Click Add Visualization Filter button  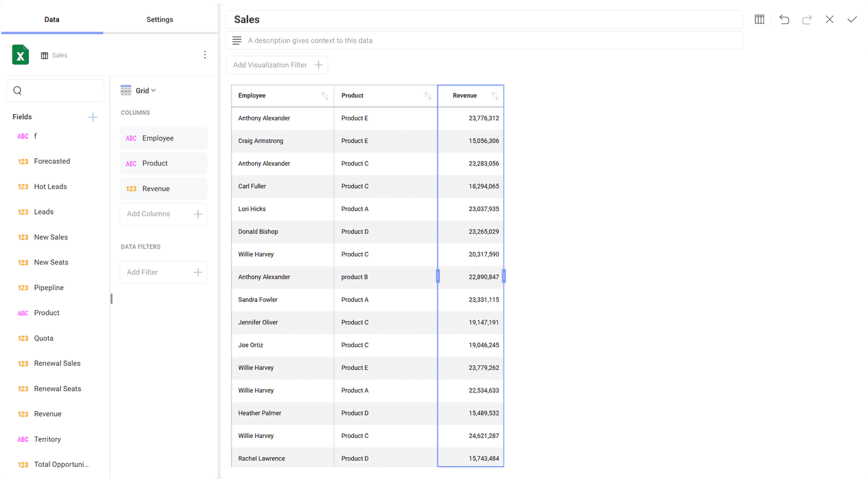coord(277,65)
